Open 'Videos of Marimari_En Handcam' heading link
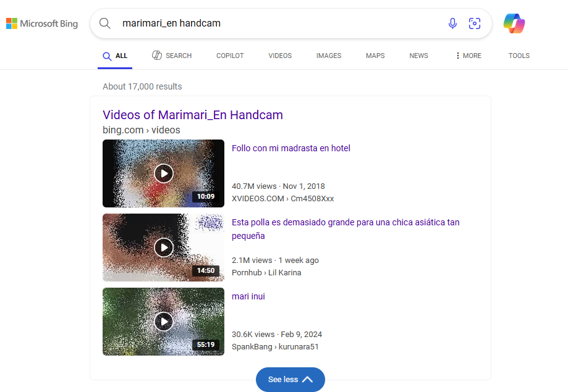The width and height of the screenshot is (568, 392). point(193,115)
